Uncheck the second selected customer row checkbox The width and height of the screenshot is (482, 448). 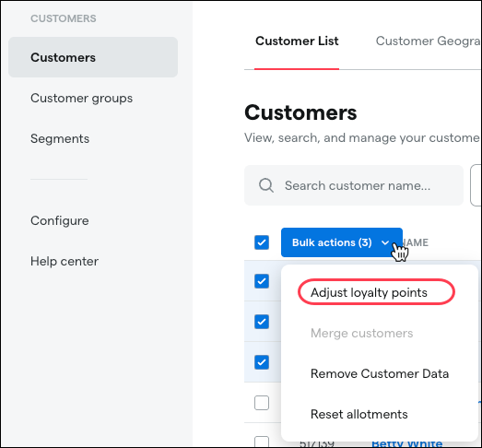(x=262, y=322)
